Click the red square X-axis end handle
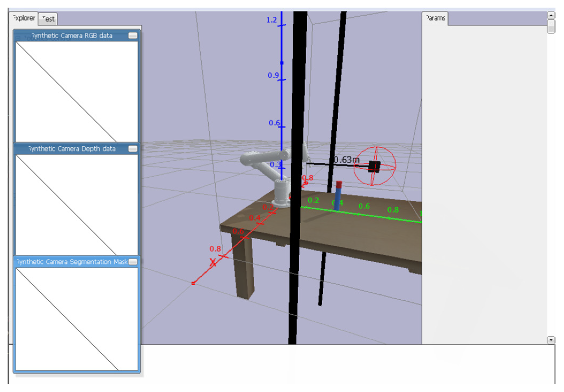The height and width of the screenshot is (392, 564). tap(193, 283)
